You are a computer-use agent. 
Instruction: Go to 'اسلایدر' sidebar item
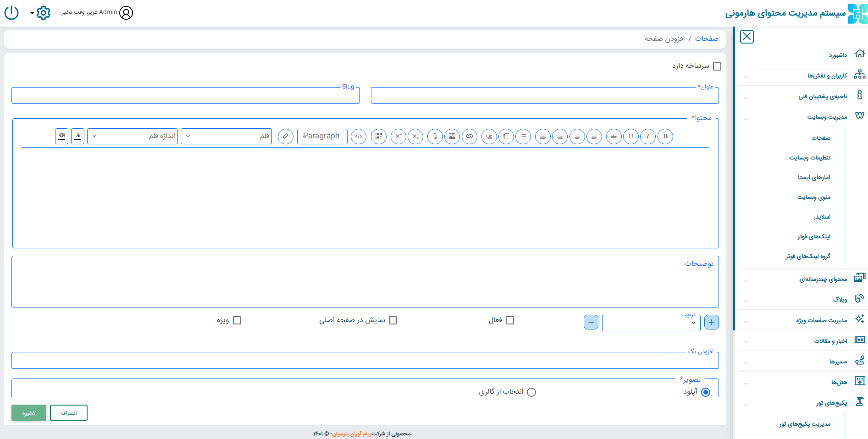[822, 217]
